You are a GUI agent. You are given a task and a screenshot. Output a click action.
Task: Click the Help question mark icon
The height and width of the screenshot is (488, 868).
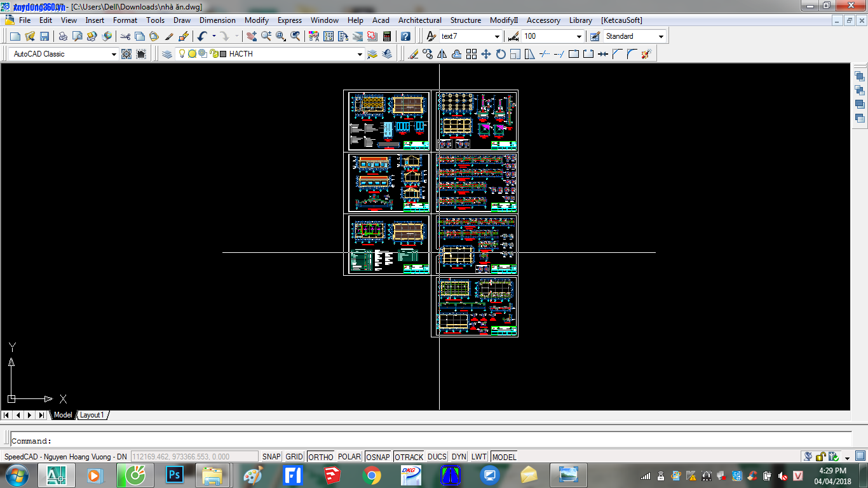click(405, 36)
